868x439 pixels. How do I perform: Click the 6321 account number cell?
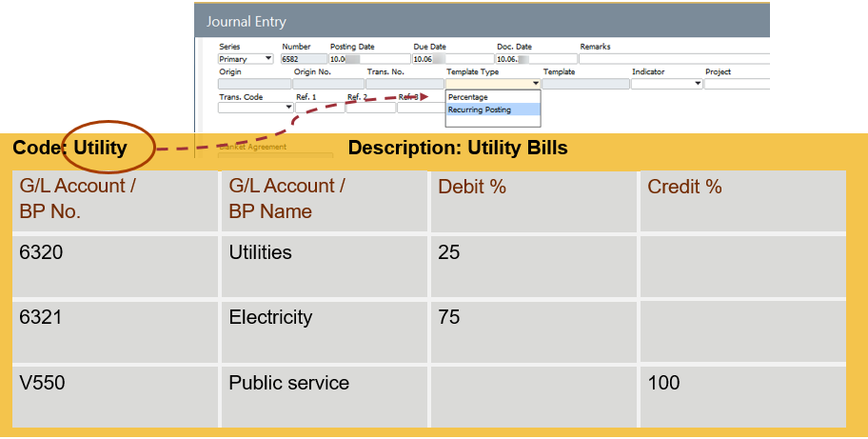(115, 331)
